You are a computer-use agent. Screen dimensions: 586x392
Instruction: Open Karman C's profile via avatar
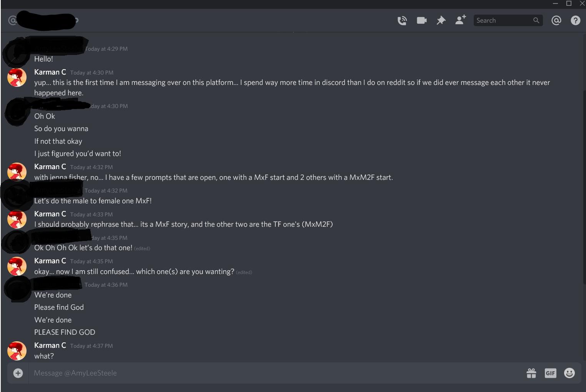click(x=17, y=77)
